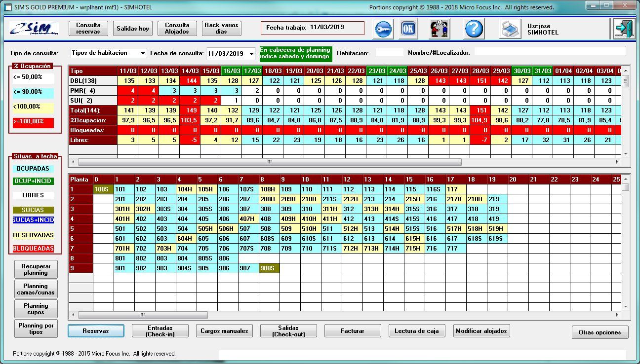Click the <= 50,00% occupancy legend swatch
This screenshot has width=640, height=364.
click(x=34, y=77)
